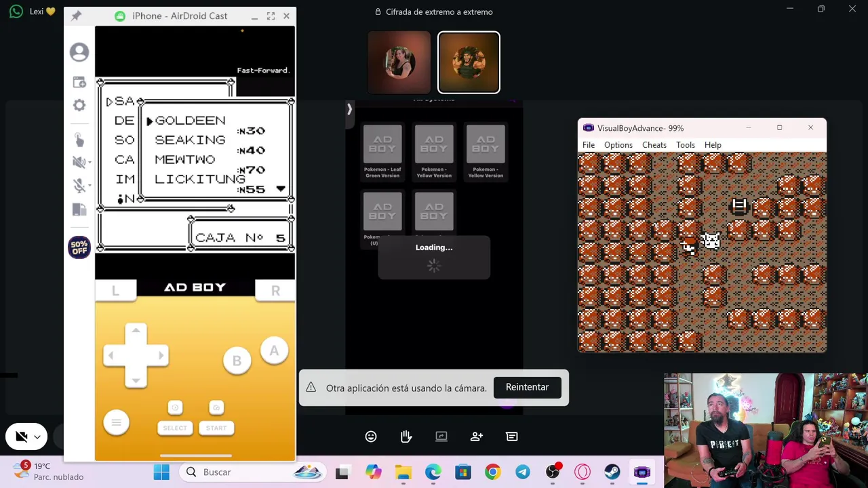Select LICKITUNG in the Pokemon list

[x=200, y=179]
